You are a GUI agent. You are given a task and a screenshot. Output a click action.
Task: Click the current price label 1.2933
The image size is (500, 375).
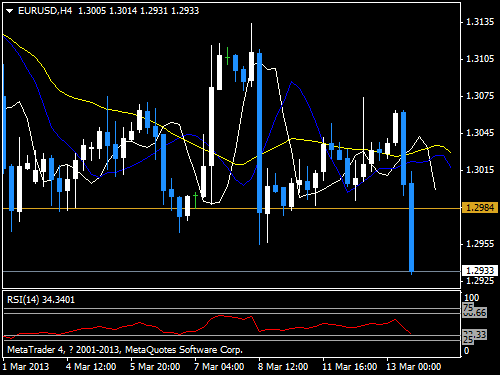click(x=480, y=270)
